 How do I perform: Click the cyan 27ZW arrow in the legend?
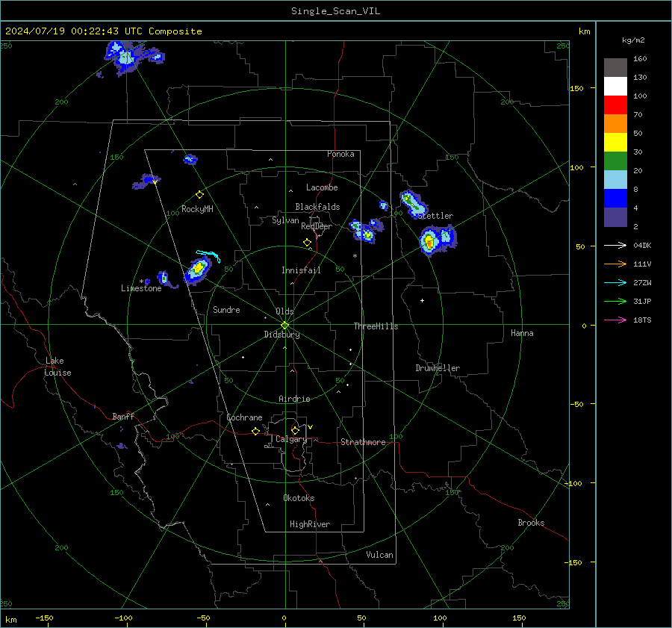click(615, 283)
